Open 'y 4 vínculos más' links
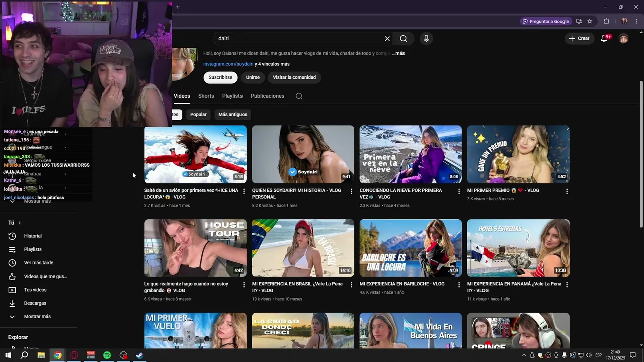This screenshot has height=362, width=644. 272,64
